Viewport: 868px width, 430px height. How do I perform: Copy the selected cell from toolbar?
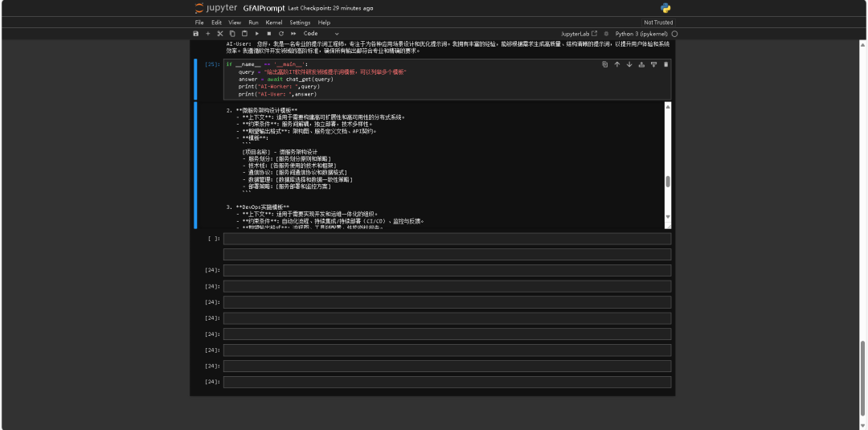click(232, 34)
